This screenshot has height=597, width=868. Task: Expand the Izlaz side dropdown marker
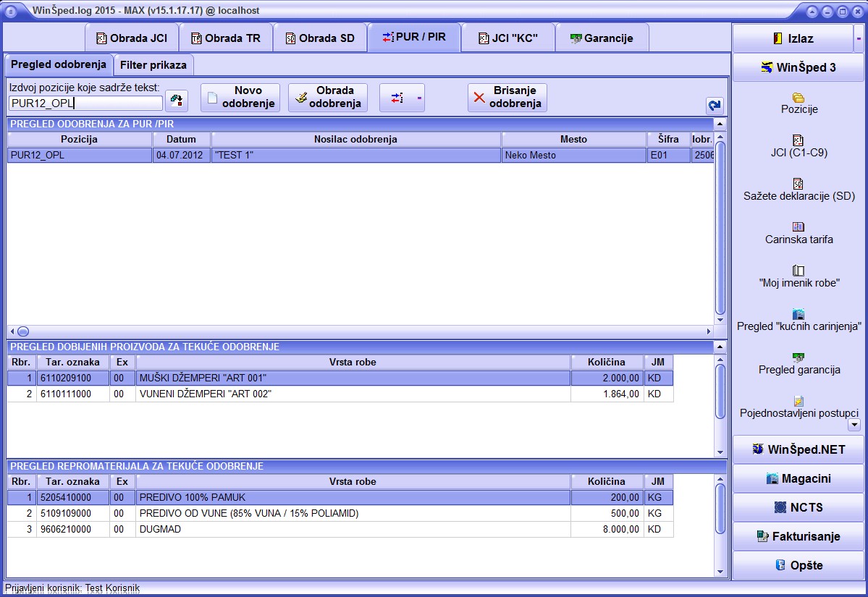(x=859, y=39)
